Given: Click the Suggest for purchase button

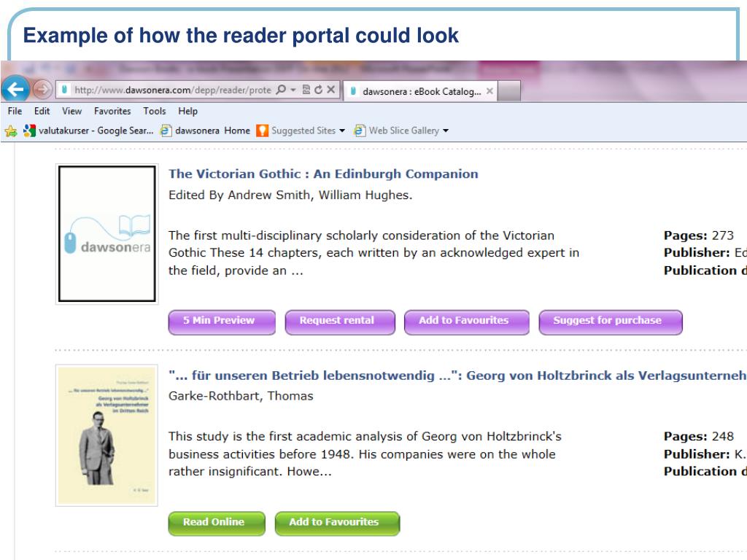Looking at the screenshot, I should (611, 322).
